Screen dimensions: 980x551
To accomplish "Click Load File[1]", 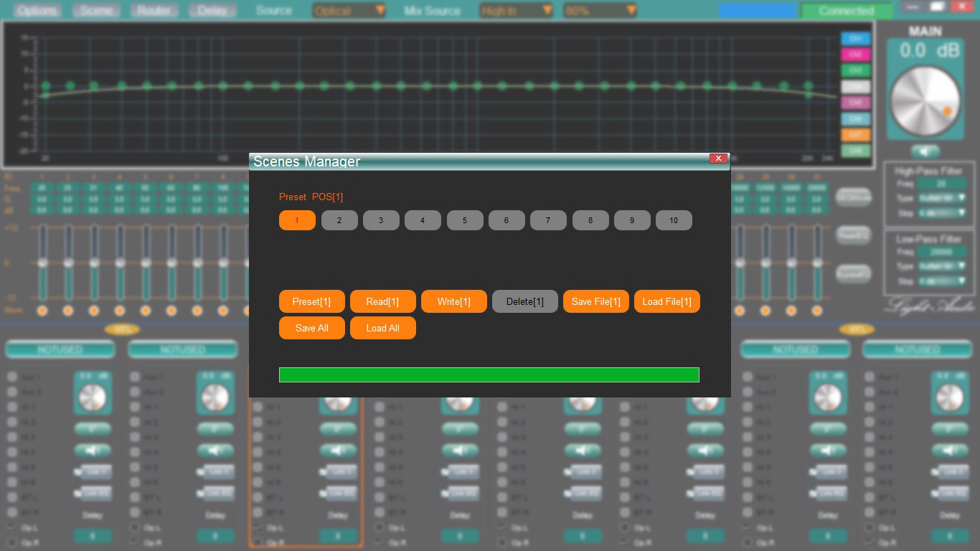I will 666,301.
